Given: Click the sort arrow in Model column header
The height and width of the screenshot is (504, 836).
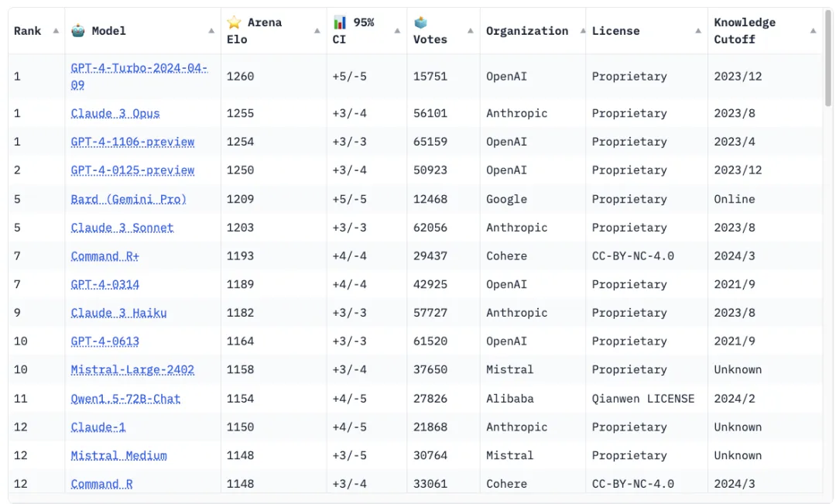Looking at the screenshot, I should pos(212,31).
